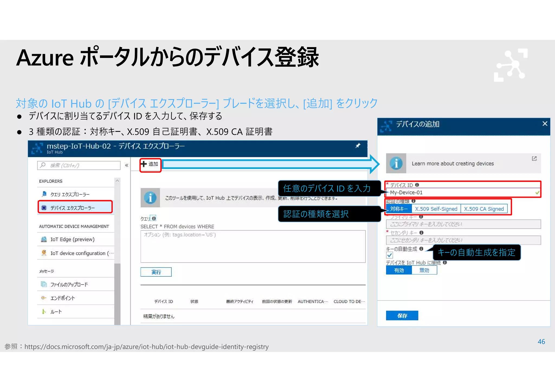Click the info icon in tool description banner
The width and height of the screenshot is (555, 392).
click(x=150, y=198)
